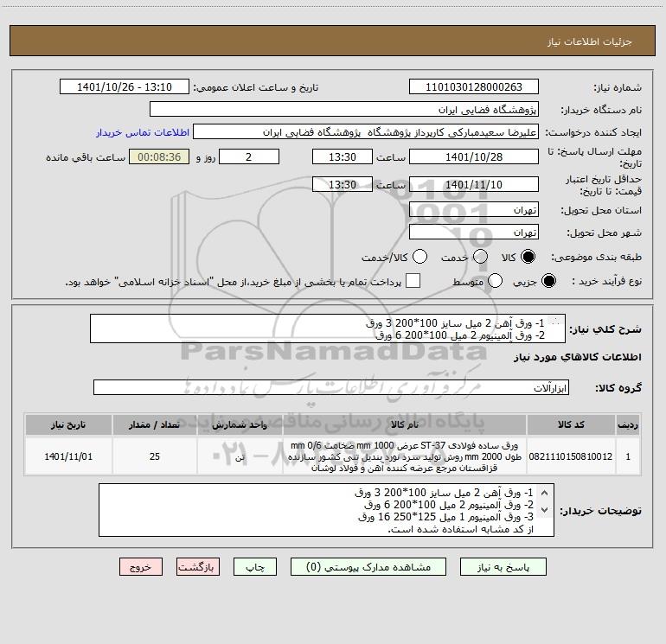Click the ردیف column header
666x644 pixels.
coord(628,425)
